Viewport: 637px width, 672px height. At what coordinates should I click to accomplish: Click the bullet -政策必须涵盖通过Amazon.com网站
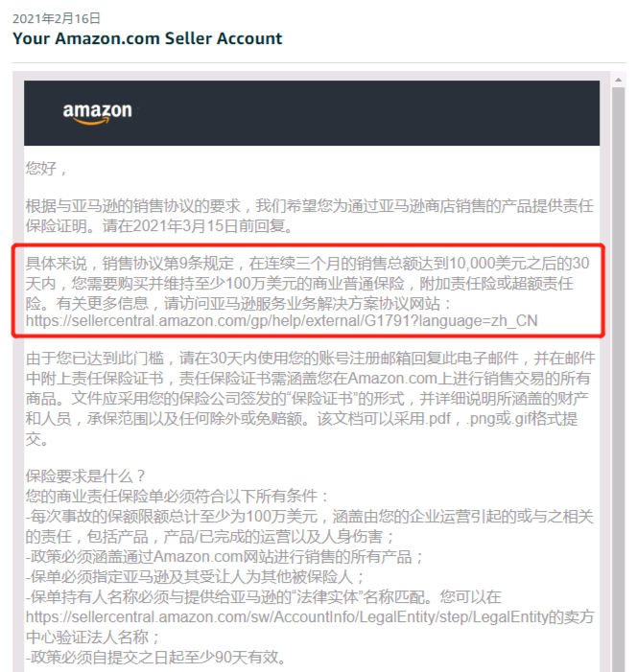[x=224, y=557]
